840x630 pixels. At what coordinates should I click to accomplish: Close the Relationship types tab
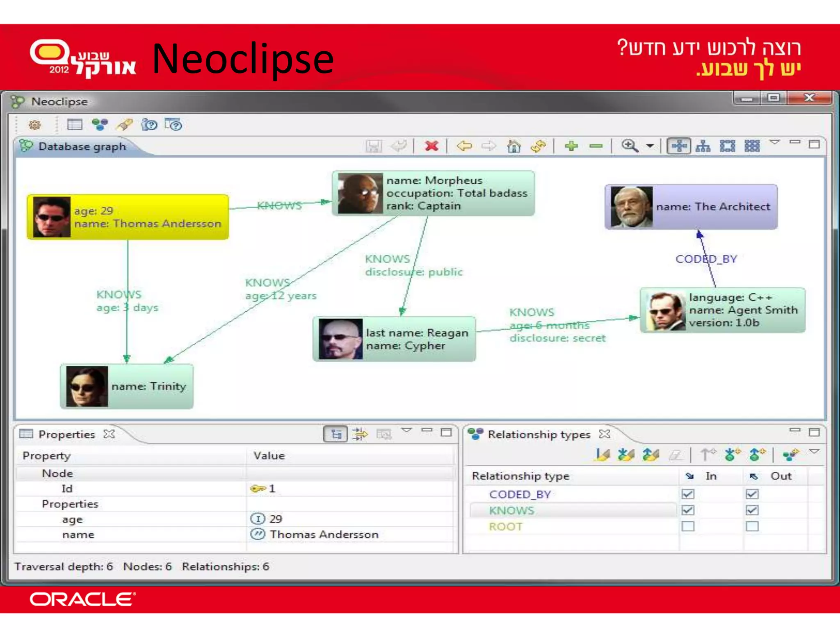tap(605, 434)
